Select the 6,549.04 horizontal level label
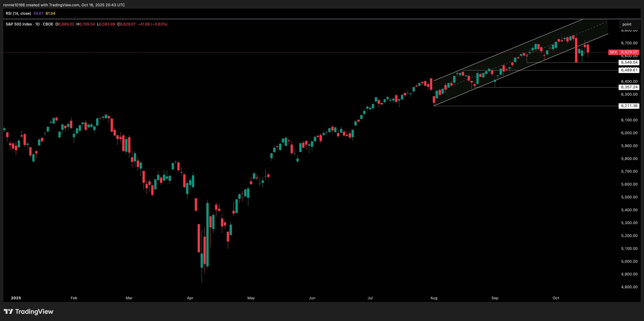644x321 pixels. point(629,62)
